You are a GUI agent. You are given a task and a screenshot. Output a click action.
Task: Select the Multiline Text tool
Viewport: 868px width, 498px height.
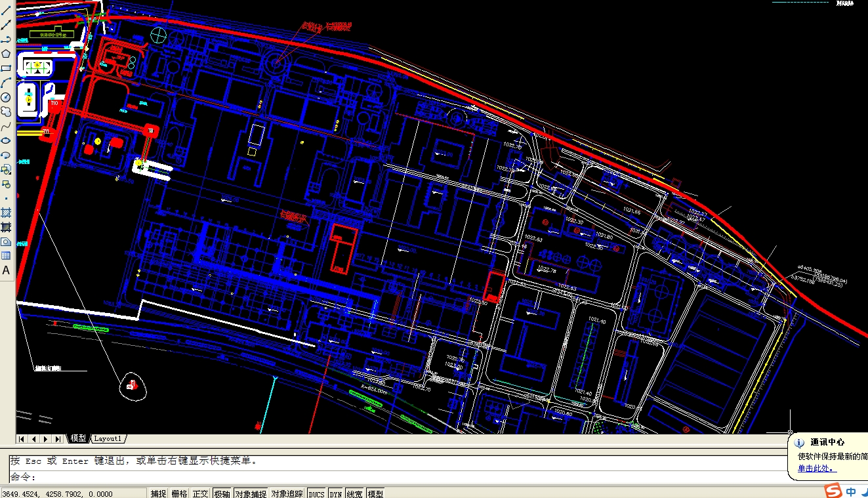click(x=6, y=270)
